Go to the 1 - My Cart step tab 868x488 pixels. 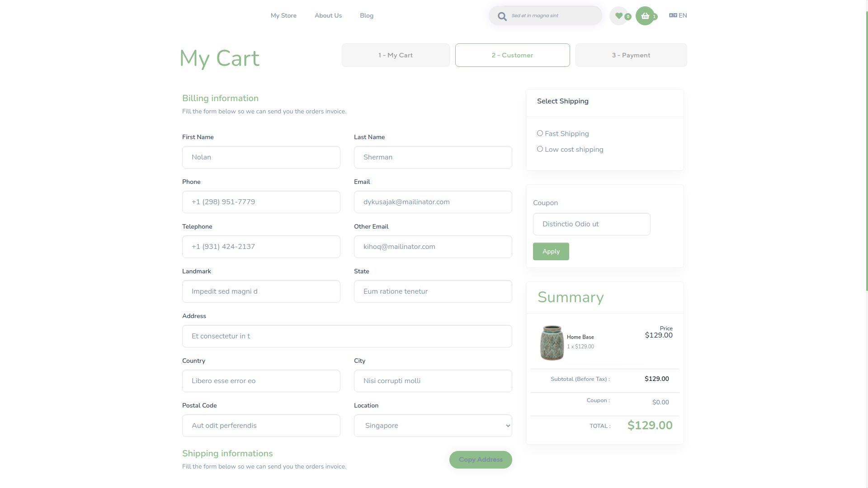(x=396, y=55)
